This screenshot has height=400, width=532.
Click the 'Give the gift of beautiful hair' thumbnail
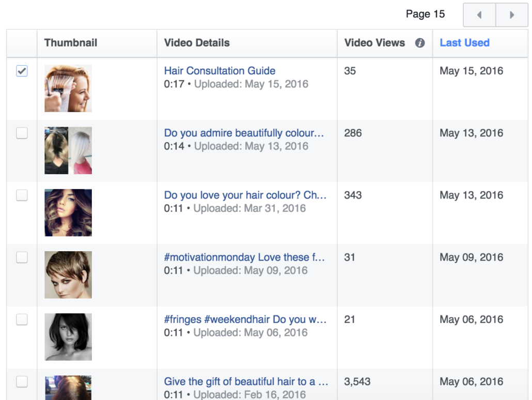click(x=68, y=388)
